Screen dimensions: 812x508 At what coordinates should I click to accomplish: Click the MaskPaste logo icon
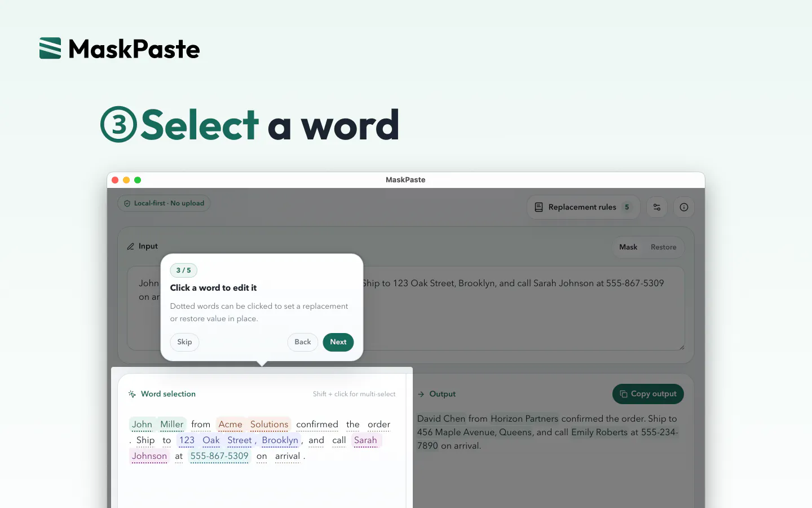50,49
